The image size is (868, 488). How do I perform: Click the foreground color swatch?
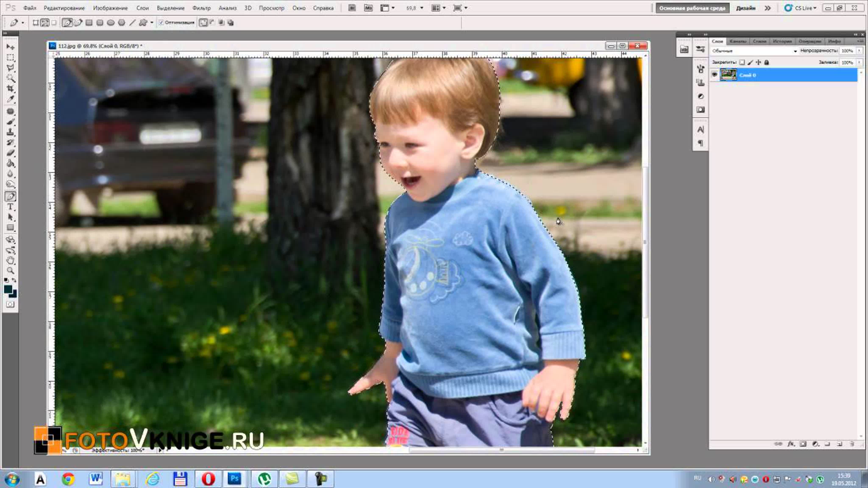pyautogui.click(x=8, y=289)
